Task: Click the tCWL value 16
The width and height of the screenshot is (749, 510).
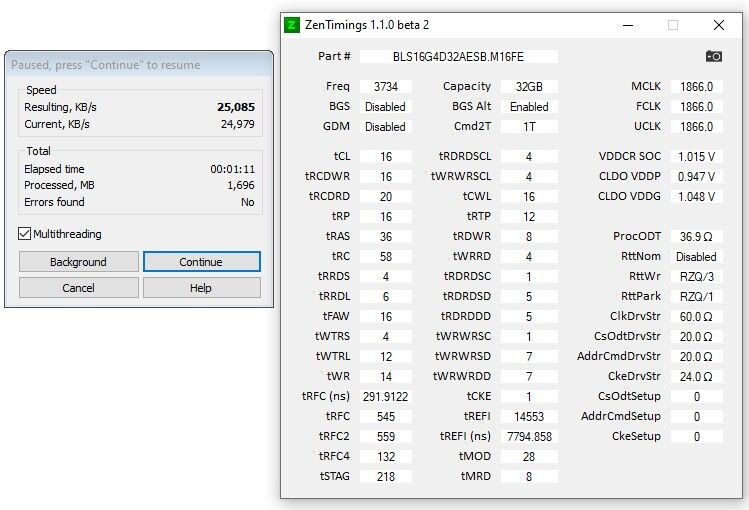Action: point(529,197)
